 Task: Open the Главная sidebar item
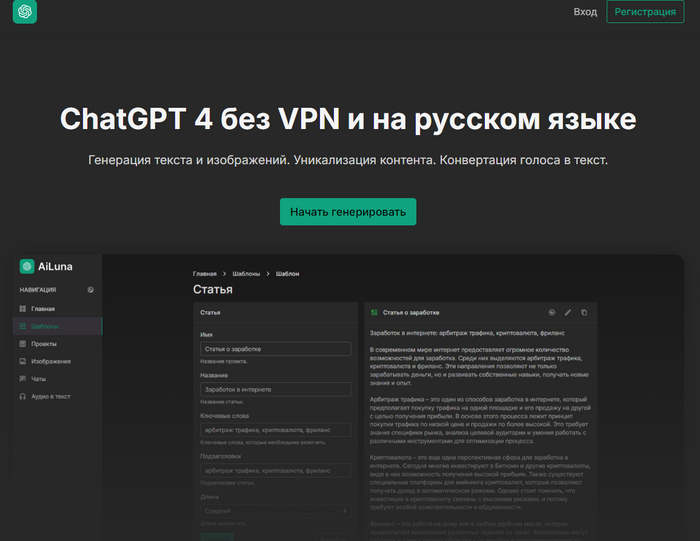point(57,308)
